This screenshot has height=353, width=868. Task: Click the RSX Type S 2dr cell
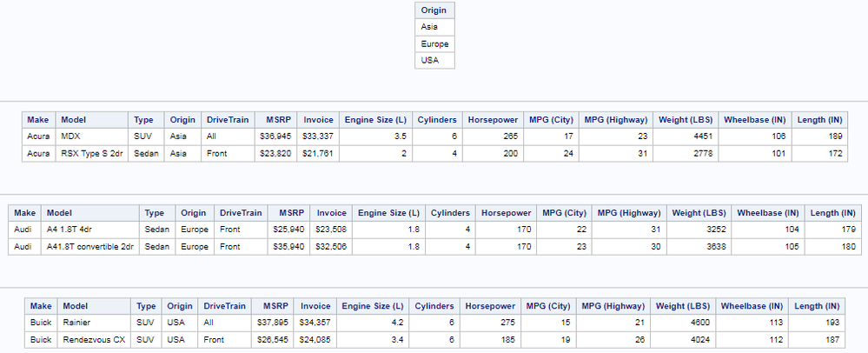pos(92,154)
